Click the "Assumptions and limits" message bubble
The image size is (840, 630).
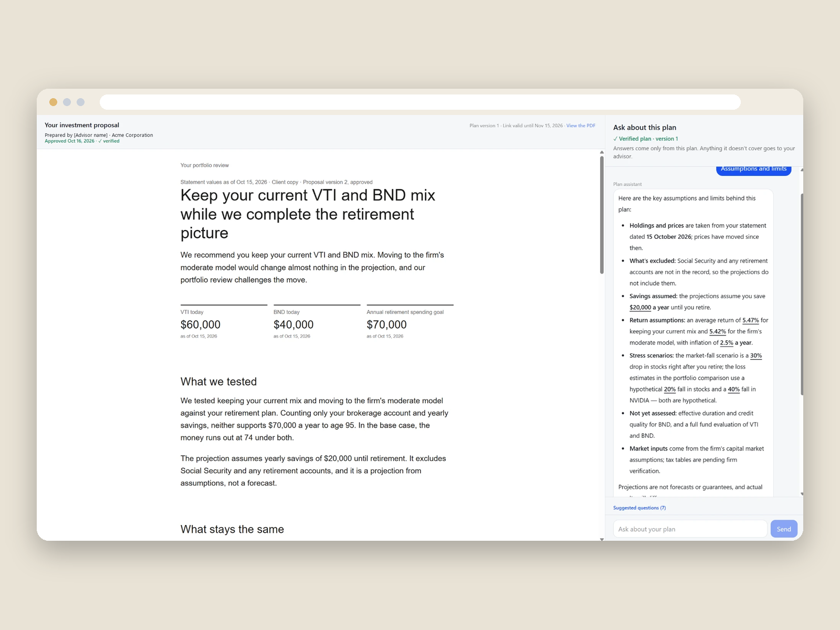click(x=753, y=170)
